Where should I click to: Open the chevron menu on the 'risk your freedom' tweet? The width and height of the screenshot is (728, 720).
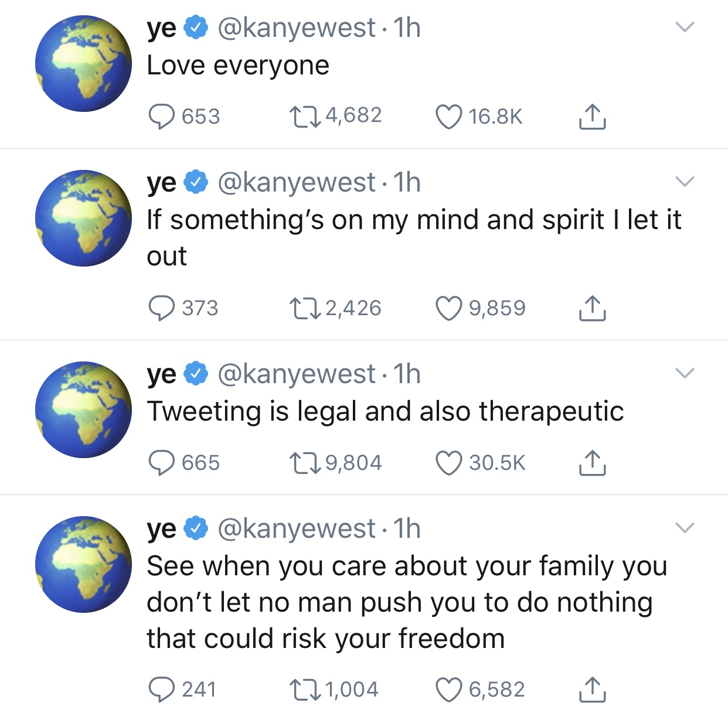[x=685, y=527]
